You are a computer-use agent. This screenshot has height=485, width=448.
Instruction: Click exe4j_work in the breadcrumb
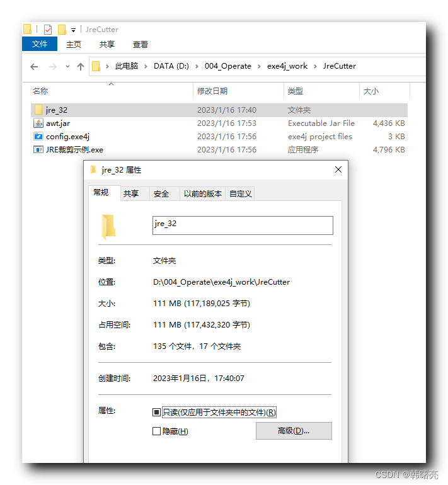click(287, 66)
